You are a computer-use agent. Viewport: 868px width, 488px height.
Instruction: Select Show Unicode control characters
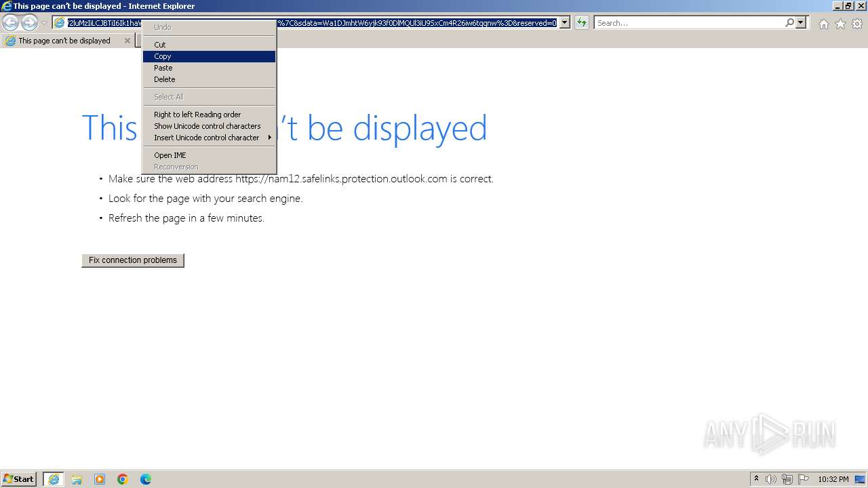coord(209,126)
